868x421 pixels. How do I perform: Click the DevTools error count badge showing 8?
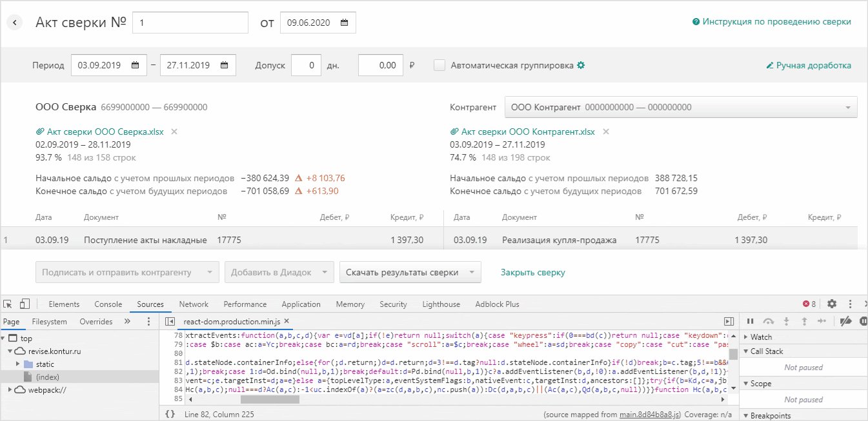[809, 304]
